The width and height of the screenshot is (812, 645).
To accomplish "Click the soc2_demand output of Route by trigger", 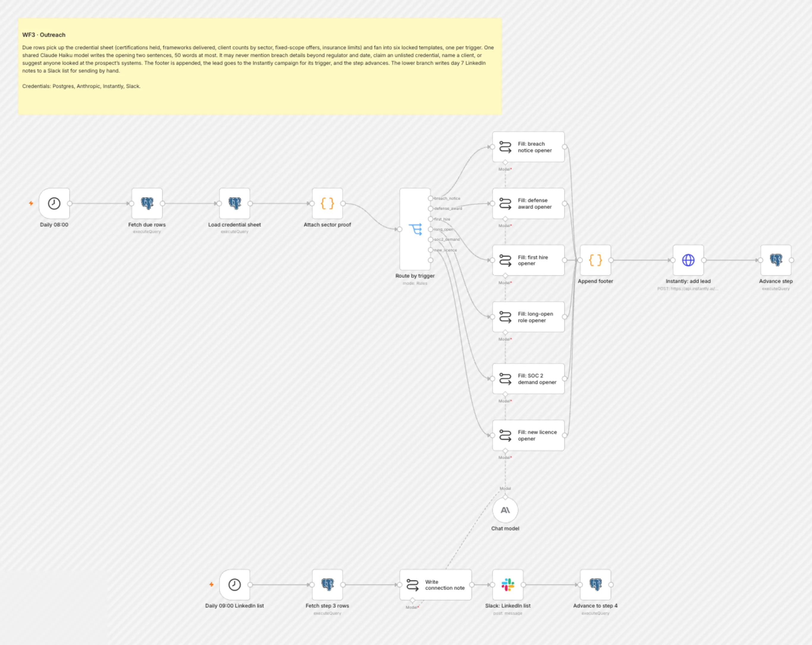I will (430, 239).
